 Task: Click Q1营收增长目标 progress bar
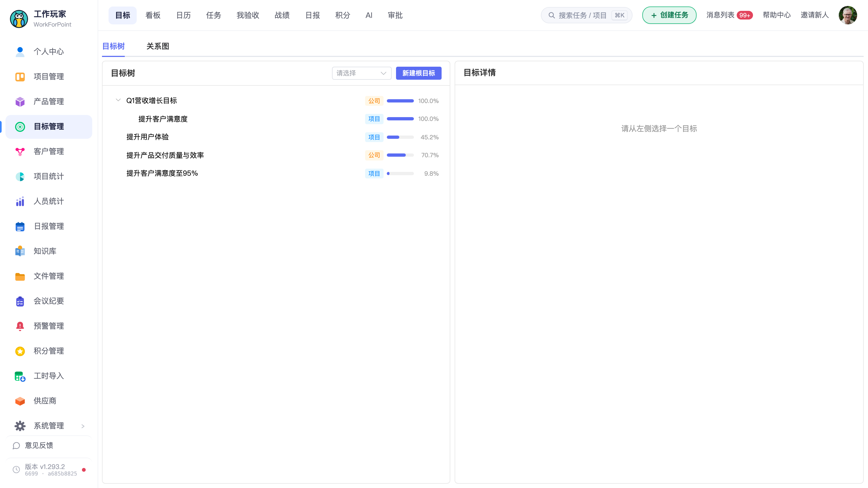coord(400,101)
